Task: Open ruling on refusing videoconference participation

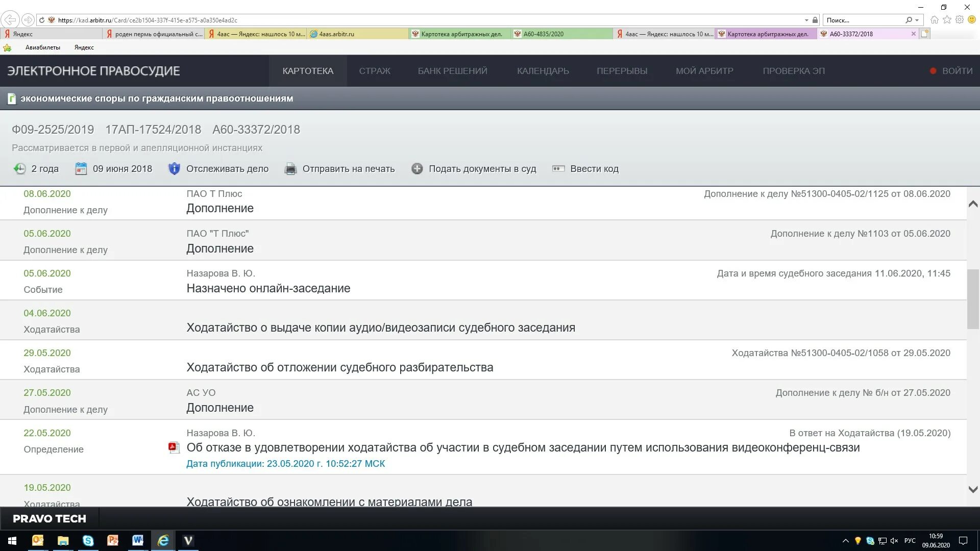Action: 523,447
